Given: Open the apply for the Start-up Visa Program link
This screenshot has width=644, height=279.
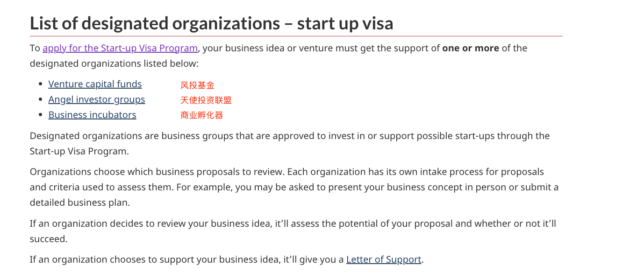Looking at the screenshot, I should click(x=120, y=48).
